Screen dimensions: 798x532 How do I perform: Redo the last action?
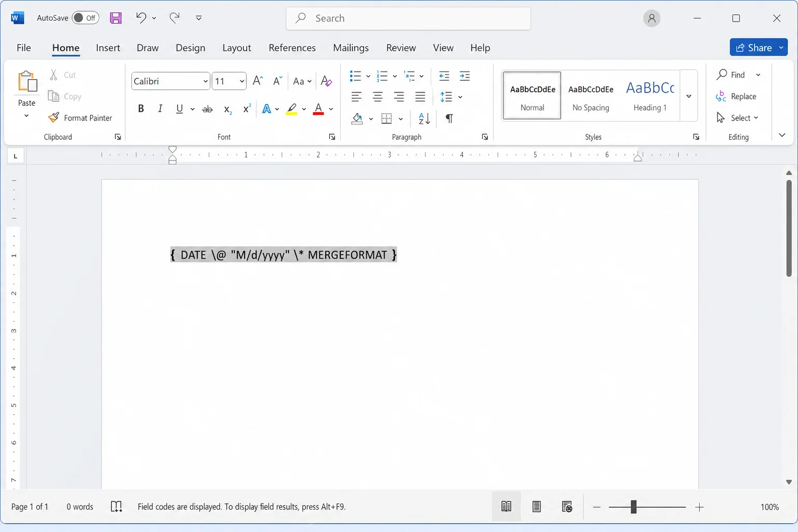175,18
